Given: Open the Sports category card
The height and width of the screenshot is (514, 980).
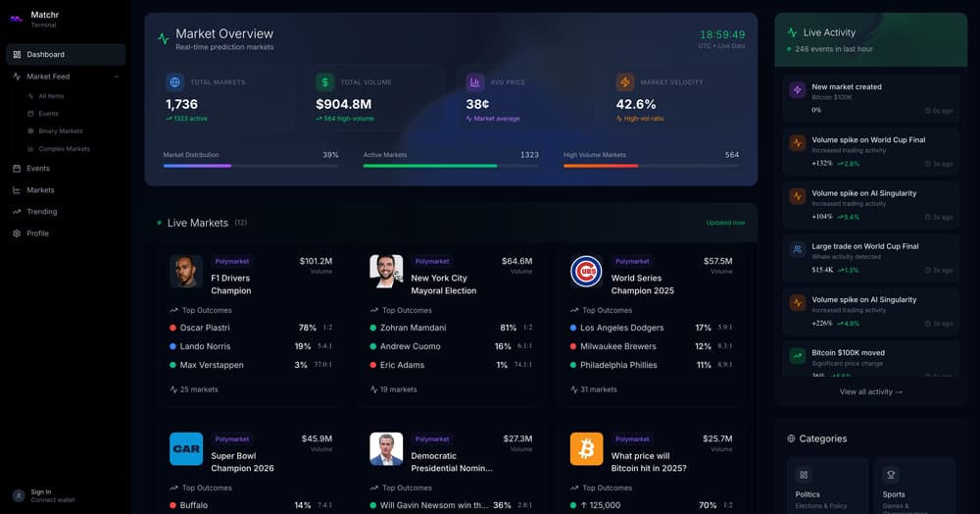Looking at the screenshot, I should pos(915,486).
